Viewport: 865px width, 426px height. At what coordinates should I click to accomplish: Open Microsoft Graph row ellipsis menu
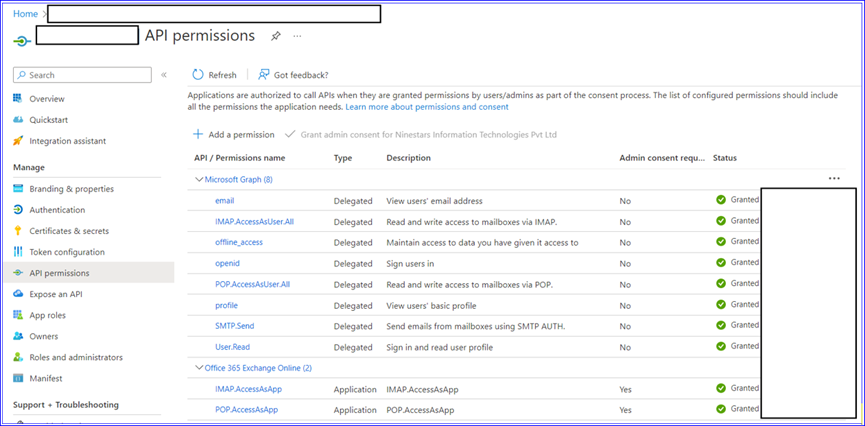point(833,179)
